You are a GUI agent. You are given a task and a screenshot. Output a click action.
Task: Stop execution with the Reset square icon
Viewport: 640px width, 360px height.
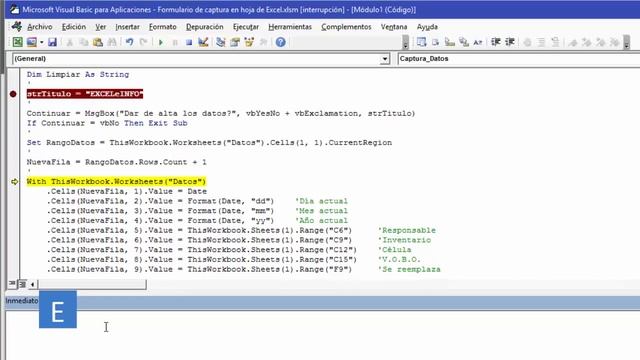[x=189, y=42]
